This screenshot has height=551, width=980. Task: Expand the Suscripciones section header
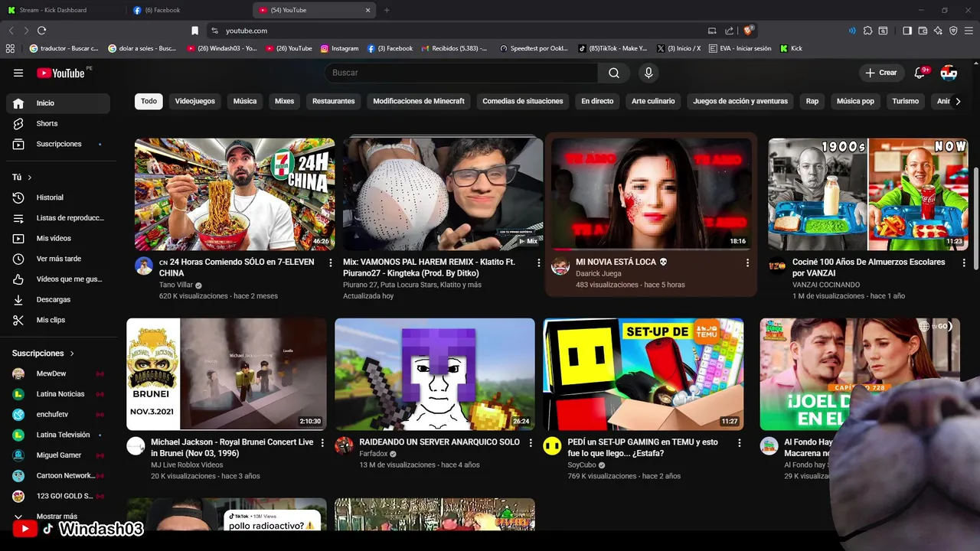(x=44, y=354)
